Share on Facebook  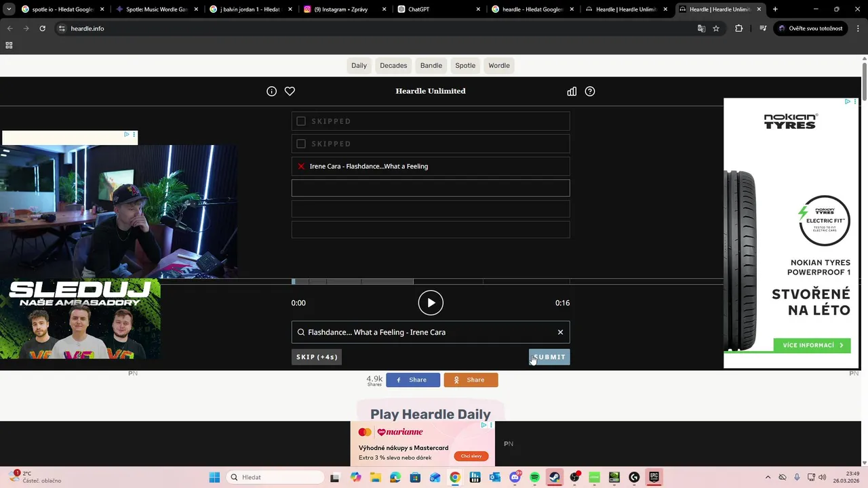(413, 380)
